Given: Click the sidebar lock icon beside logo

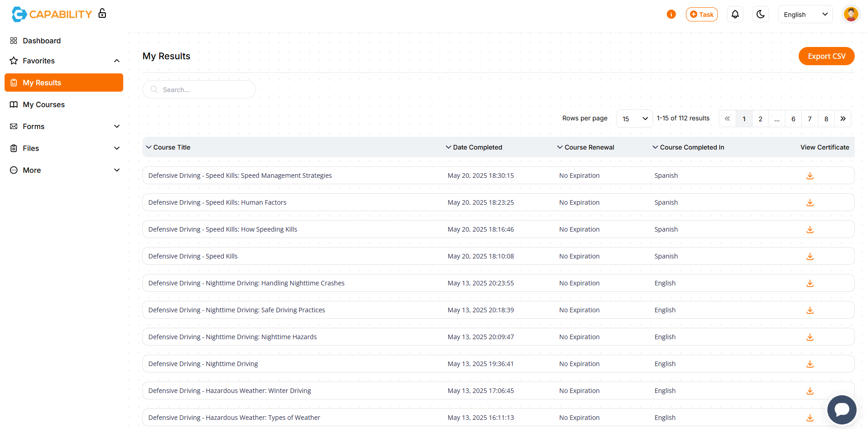Looking at the screenshot, I should coord(102,13).
